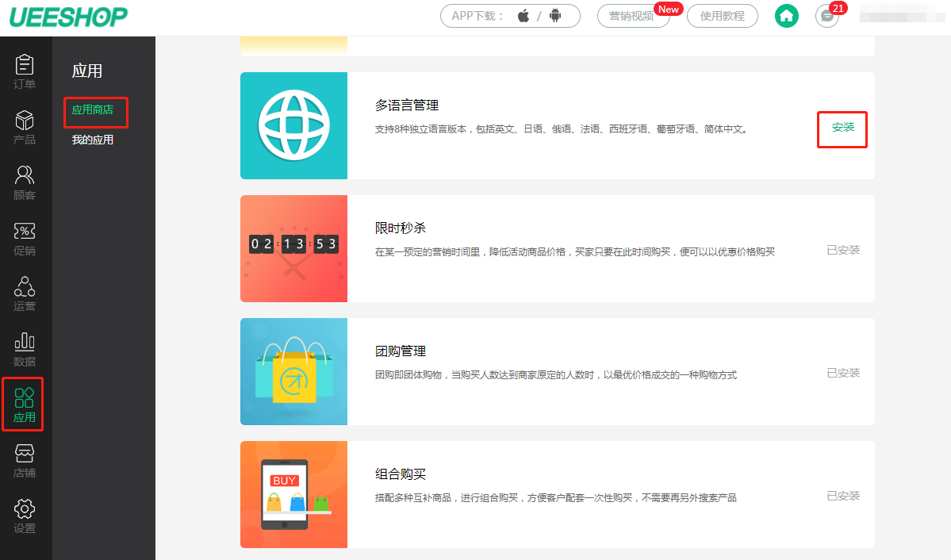The height and width of the screenshot is (560, 951).
Task: Open the 设置 settings sidebar section
Action: tap(25, 516)
